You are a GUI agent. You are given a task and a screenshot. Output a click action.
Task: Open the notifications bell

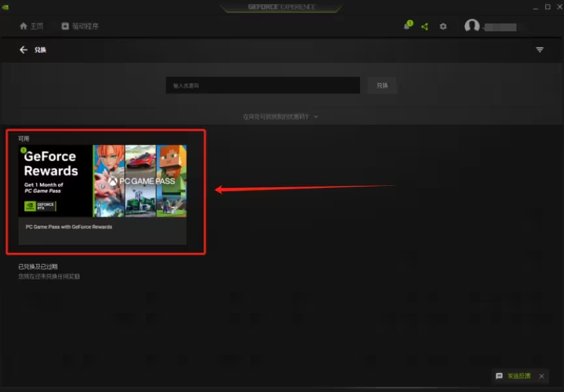pos(408,25)
